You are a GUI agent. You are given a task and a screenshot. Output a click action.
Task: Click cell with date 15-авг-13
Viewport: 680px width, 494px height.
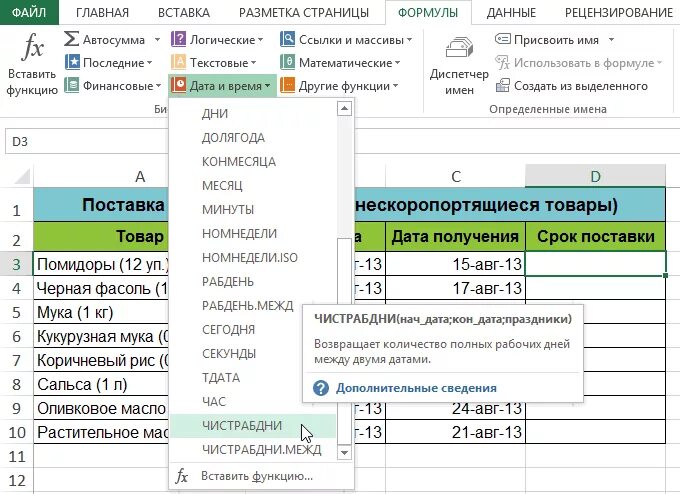(455, 264)
